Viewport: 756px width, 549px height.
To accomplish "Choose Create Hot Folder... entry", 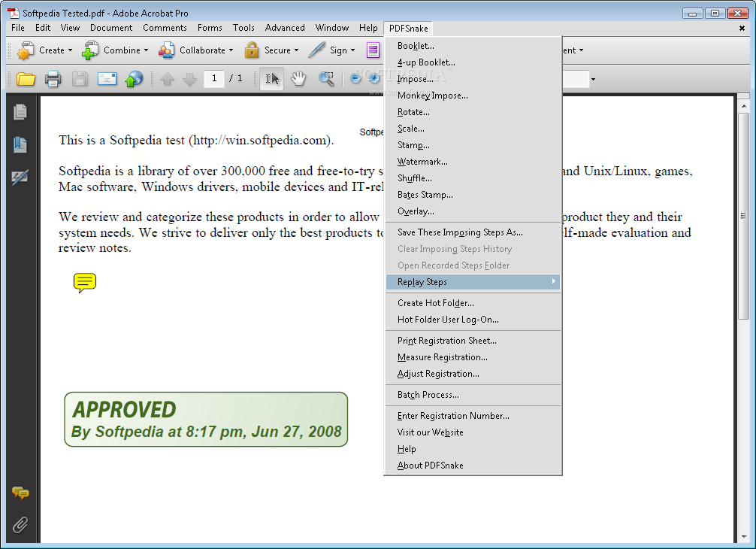I will coord(473,303).
